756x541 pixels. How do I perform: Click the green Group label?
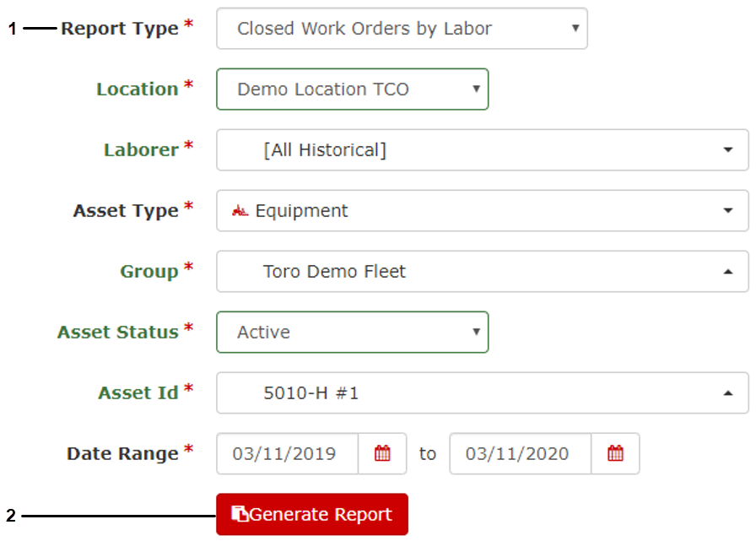click(149, 272)
